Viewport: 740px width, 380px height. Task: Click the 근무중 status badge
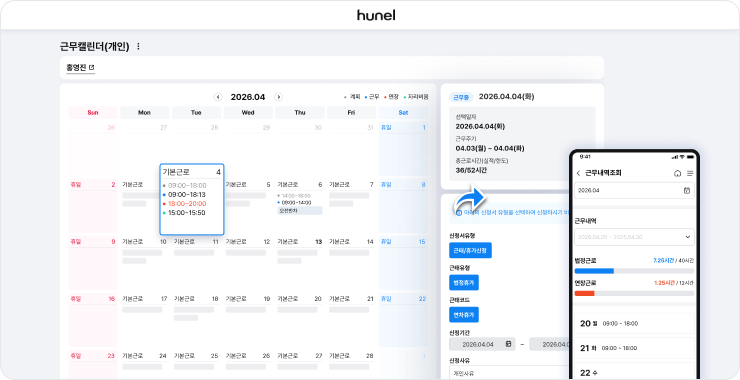[x=460, y=97]
